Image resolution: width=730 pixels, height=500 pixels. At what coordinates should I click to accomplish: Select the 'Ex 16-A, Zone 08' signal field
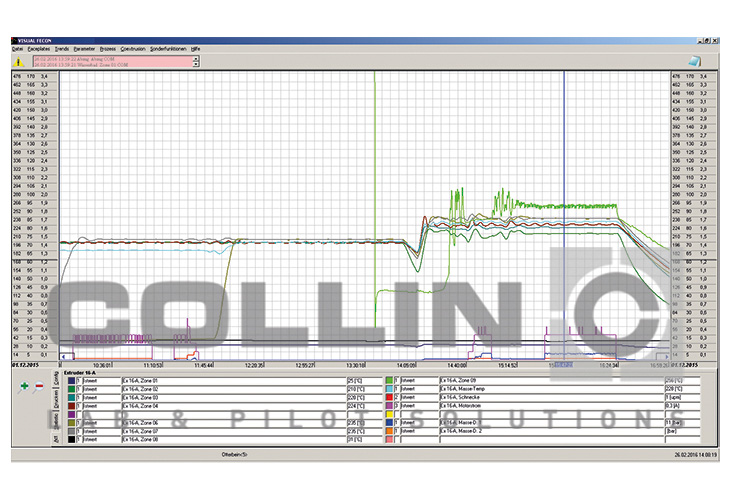233,439
